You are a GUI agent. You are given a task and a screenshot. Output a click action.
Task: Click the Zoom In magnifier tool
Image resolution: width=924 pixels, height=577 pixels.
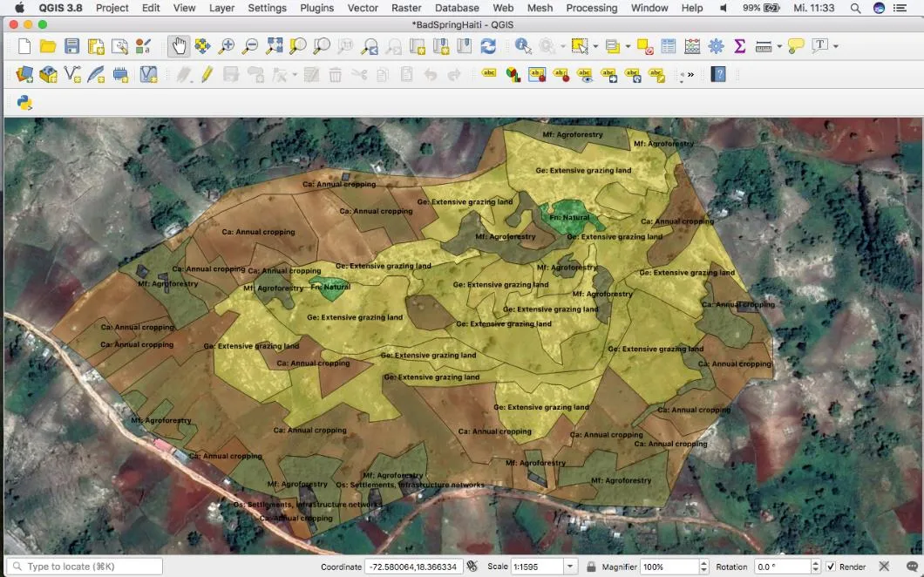[x=227, y=46]
